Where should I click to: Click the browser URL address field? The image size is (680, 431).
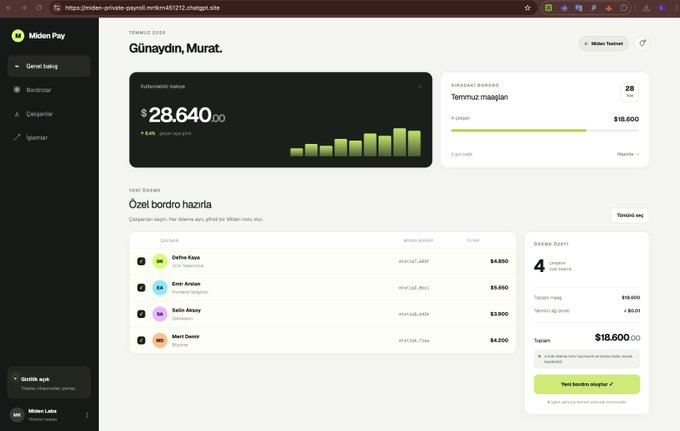coord(293,8)
